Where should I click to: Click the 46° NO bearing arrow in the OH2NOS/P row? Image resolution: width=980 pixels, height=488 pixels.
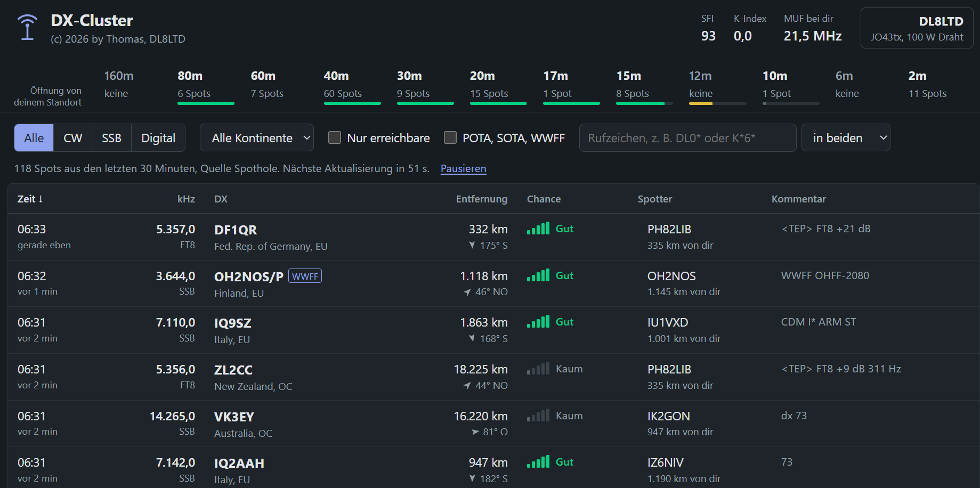(467, 292)
